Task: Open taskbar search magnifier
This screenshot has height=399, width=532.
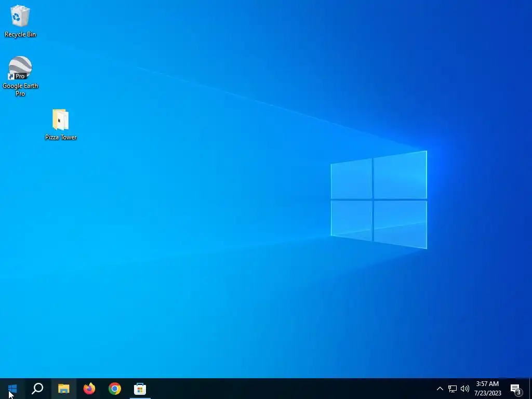Action: pyautogui.click(x=37, y=389)
